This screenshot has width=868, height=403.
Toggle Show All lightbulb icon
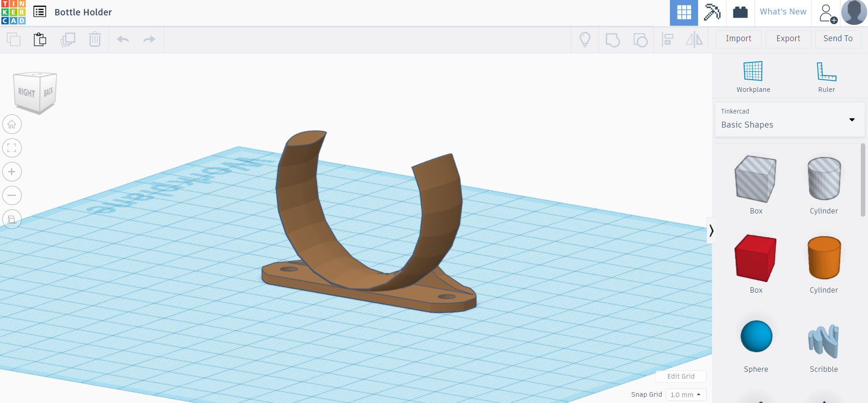[585, 40]
